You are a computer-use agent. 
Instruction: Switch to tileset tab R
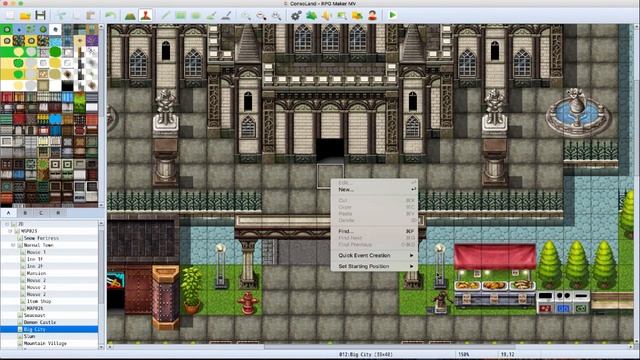point(58,213)
